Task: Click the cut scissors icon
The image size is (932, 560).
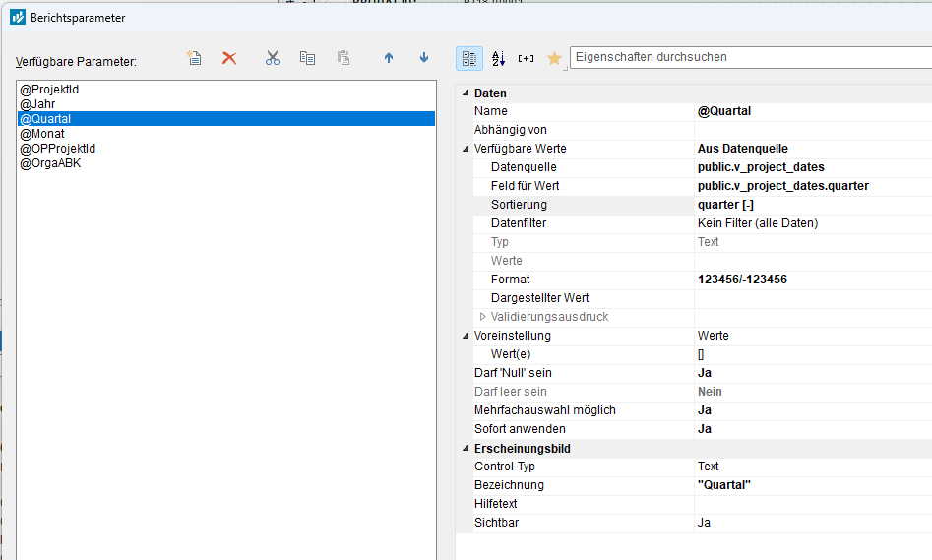Action: point(273,58)
